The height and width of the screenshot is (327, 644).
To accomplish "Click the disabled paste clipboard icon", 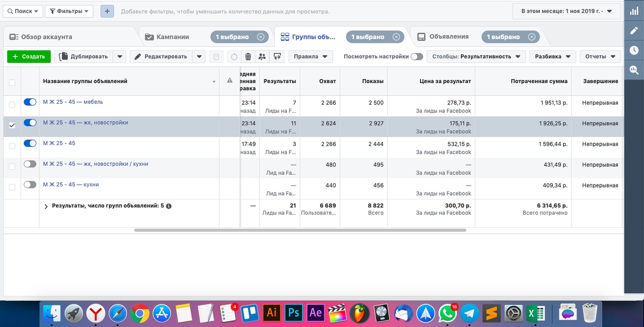I will (216, 56).
